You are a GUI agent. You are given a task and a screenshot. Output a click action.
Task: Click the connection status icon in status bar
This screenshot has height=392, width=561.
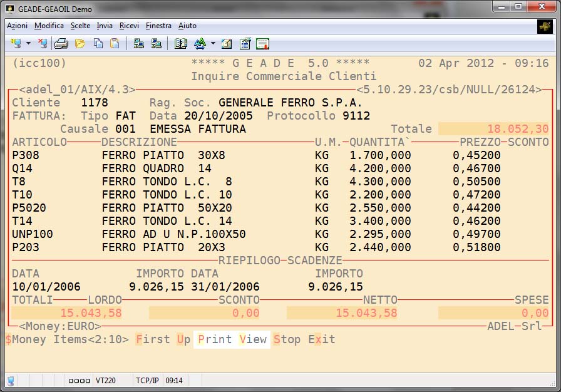point(11,380)
